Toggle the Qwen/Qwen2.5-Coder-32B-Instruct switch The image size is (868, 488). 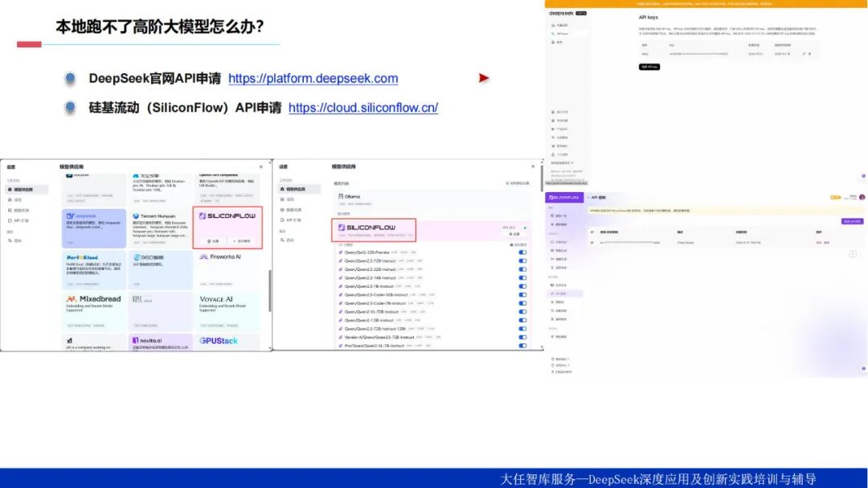(x=522, y=295)
